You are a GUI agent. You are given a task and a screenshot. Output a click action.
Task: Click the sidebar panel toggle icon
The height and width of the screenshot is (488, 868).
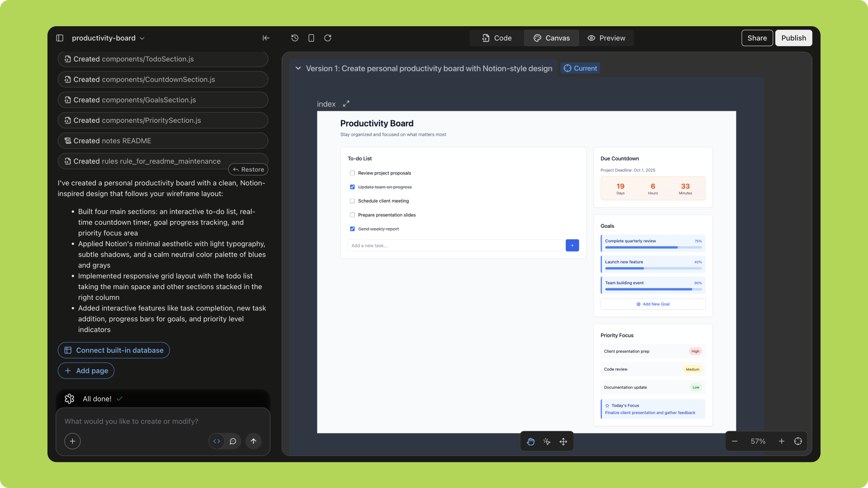[60, 38]
